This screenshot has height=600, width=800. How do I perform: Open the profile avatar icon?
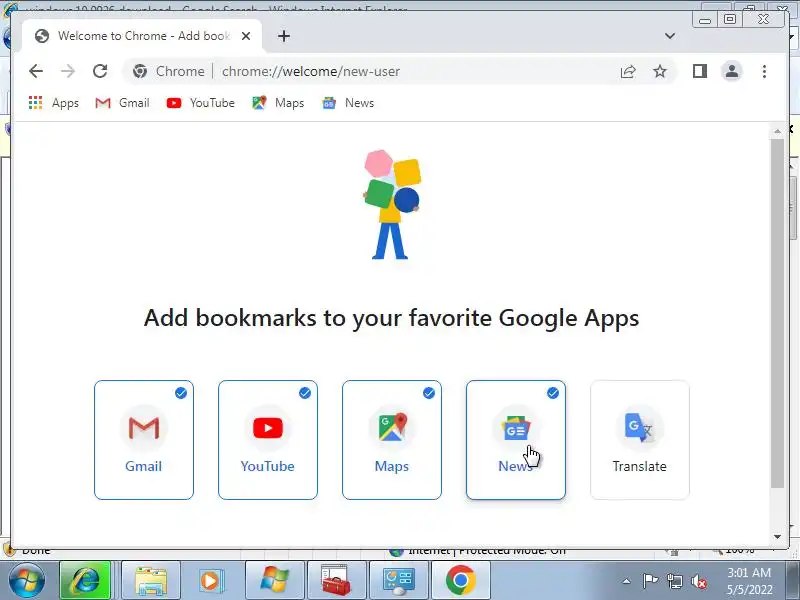point(732,71)
